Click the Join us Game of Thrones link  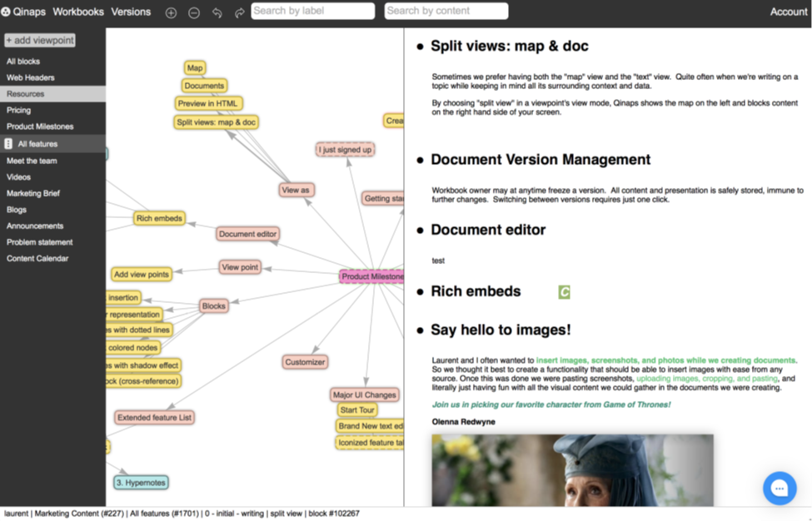click(x=551, y=404)
